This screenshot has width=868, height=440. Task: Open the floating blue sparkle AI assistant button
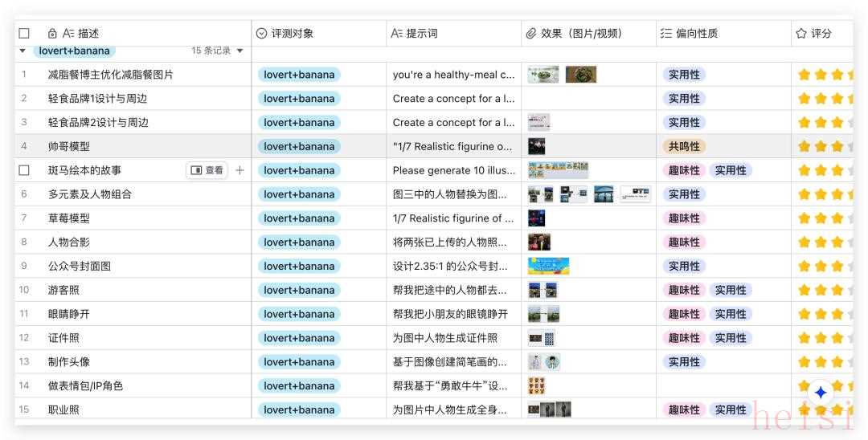click(820, 393)
